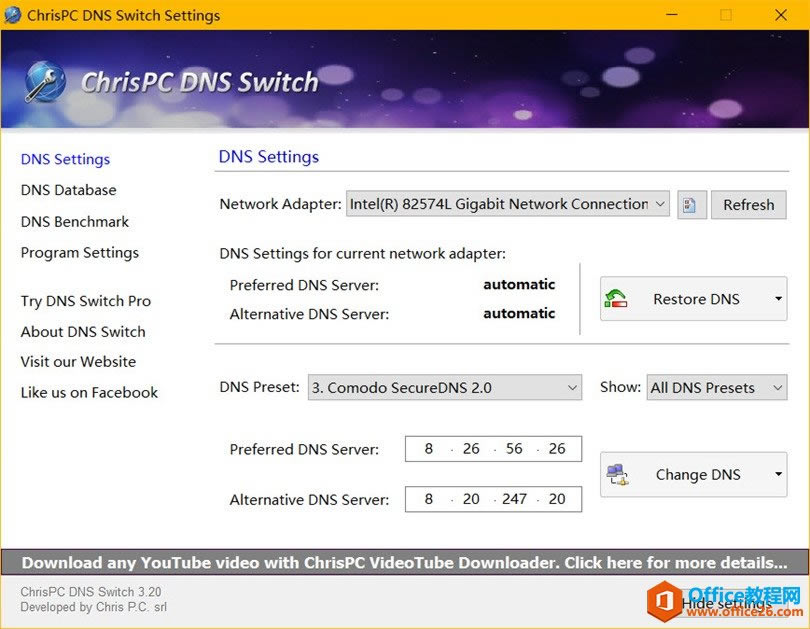This screenshot has width=810, height=629.
Task: Minimize the ChrisPC DNS Switch window
Action: pos(672,15)
